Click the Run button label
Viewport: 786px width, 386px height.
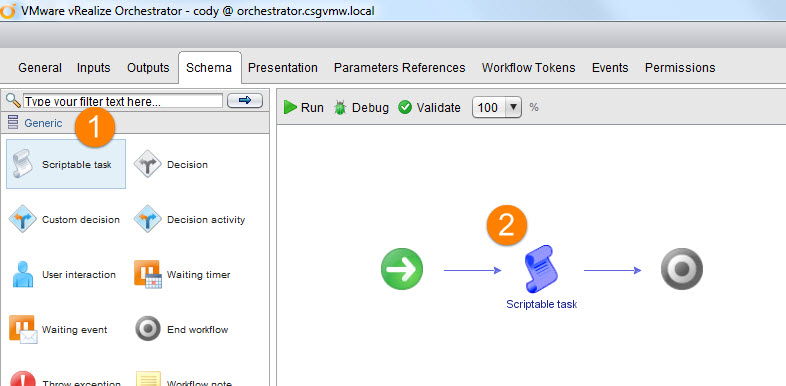click(x=312, y=107)
